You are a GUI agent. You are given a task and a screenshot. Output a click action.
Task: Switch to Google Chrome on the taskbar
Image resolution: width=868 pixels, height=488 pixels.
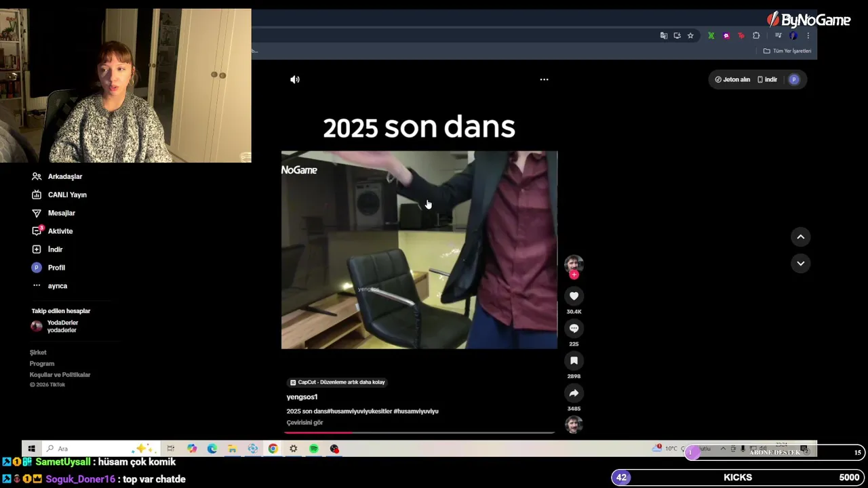273,449
